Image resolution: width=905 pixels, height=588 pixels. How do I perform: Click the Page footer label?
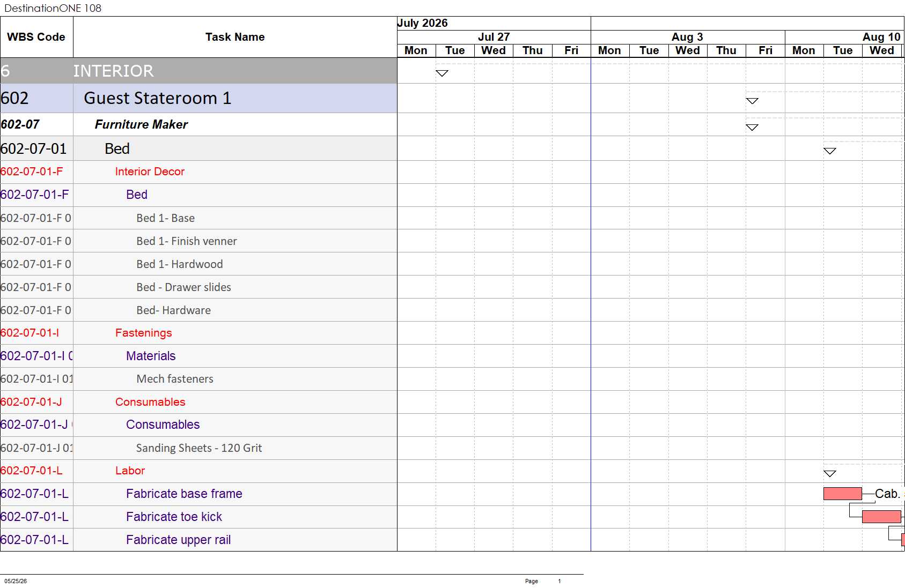click(x=532, y=581)
